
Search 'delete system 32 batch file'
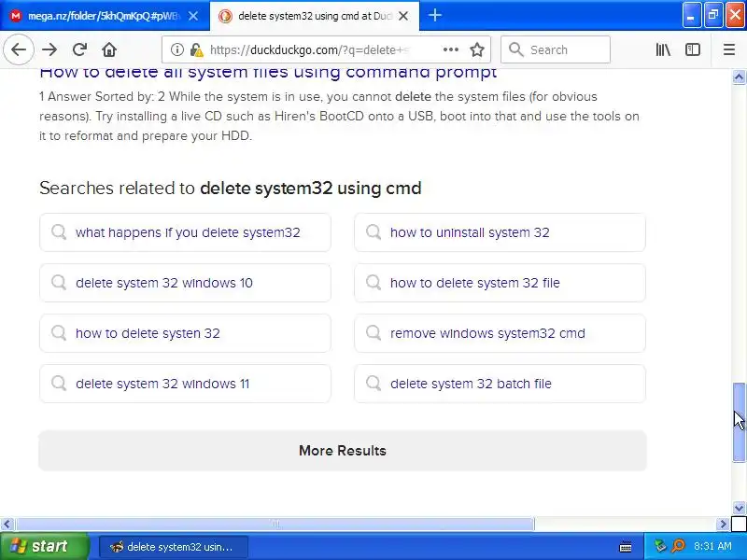pos(500,384)
